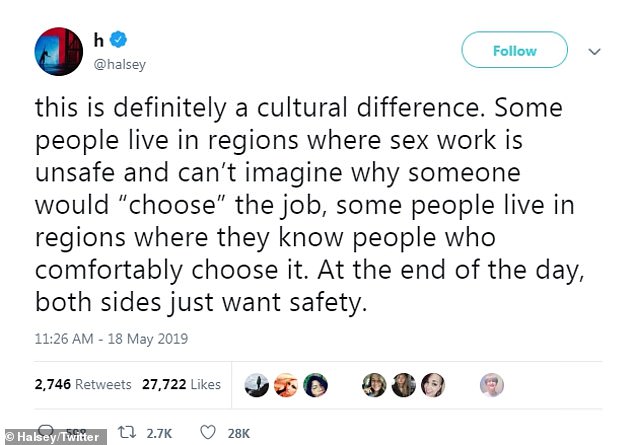Click the blue verified badge
This screenshot has width=634, height=445.
coord(118,41)
